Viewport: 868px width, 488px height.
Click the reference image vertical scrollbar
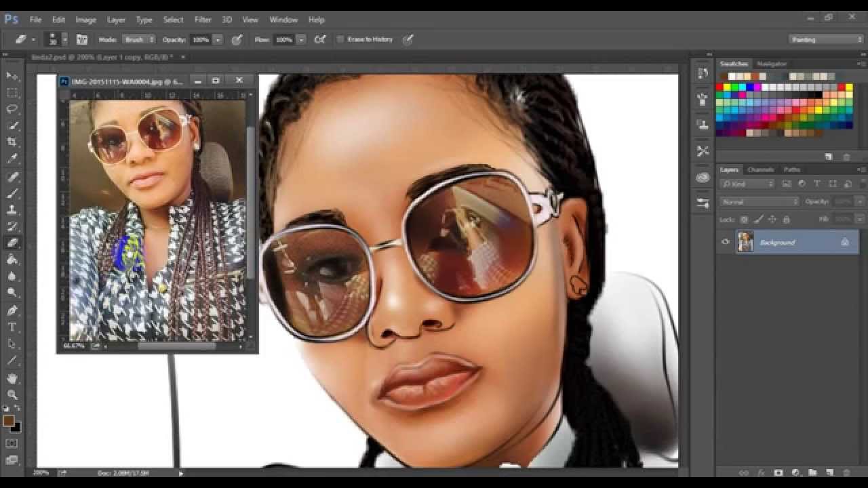pos(251,203)
